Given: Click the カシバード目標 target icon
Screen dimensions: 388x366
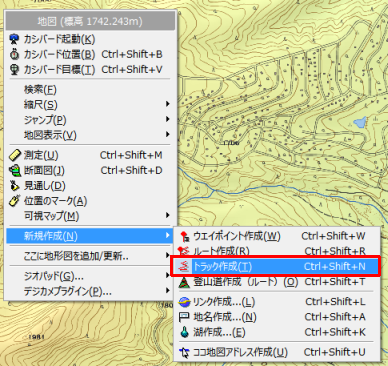Looking at the screenshot, I should 14,69.
